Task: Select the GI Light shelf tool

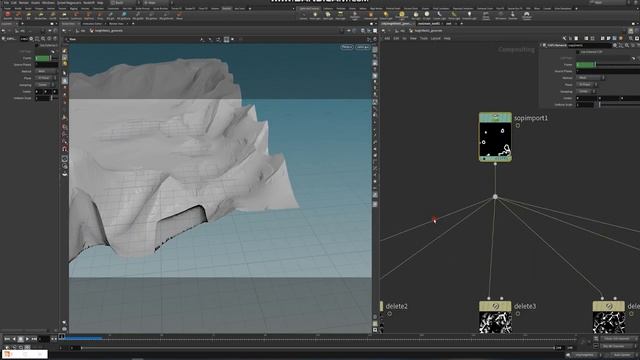Action: pyautogui.click(x=427, y=16)
